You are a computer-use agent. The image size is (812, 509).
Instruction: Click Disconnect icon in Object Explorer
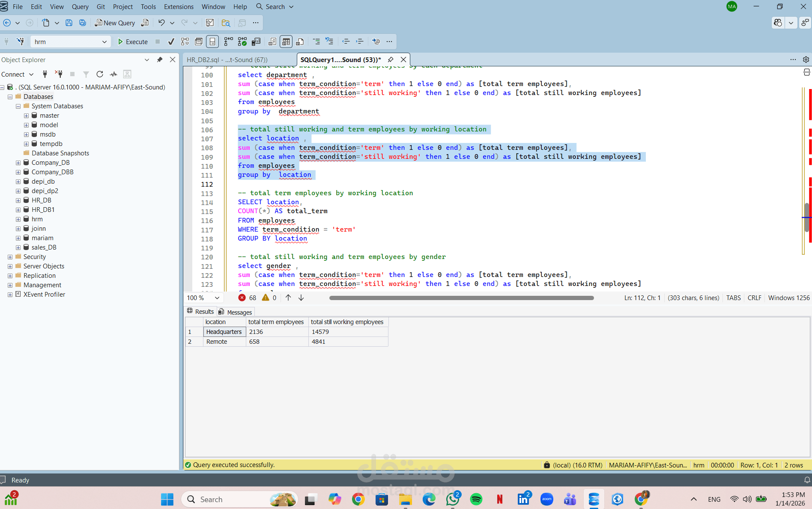point(59,74)
